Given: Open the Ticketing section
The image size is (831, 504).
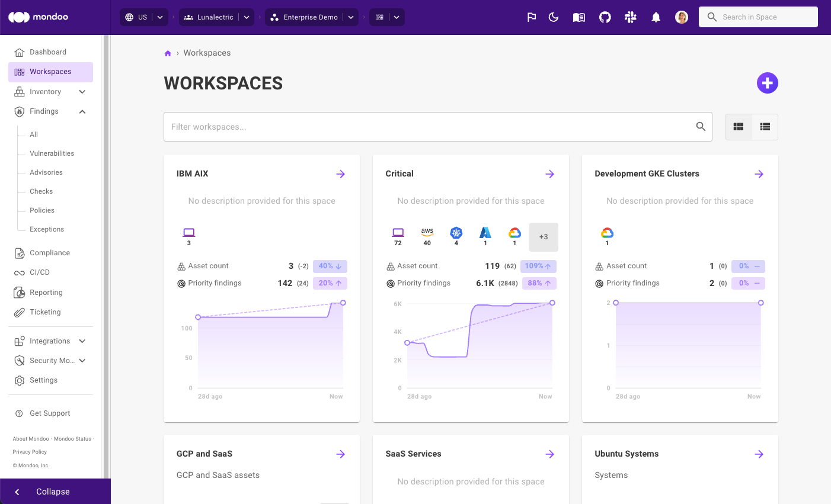Looking at the screenshot, I should pos(44,312).
